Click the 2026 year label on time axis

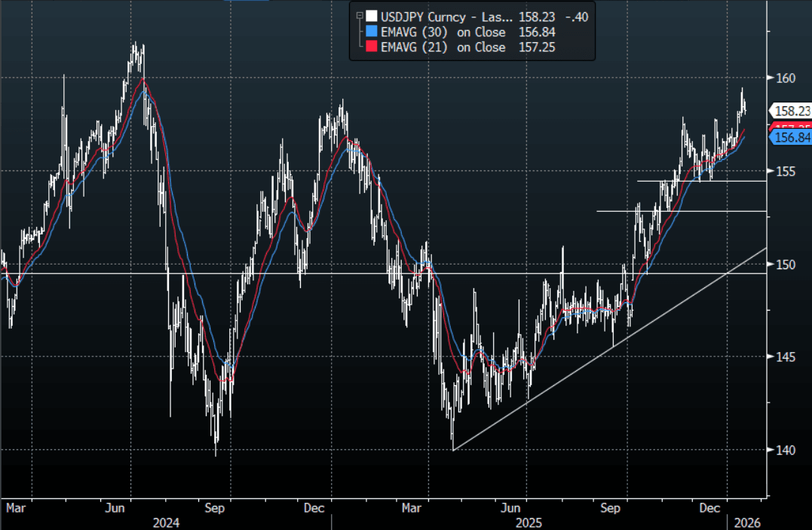pos(746,522)
